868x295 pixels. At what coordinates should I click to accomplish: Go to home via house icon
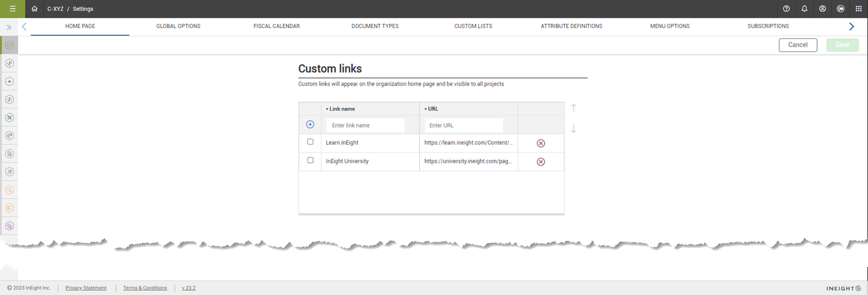[x=35, y=9]
